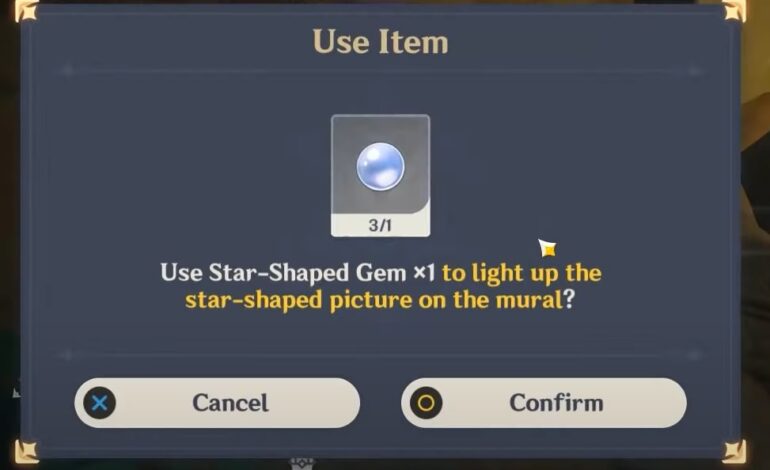This screenshot has height=470, width=770.
Task: Click the bottom-right golden corner ornament
Action: click(x=734, y=452)
